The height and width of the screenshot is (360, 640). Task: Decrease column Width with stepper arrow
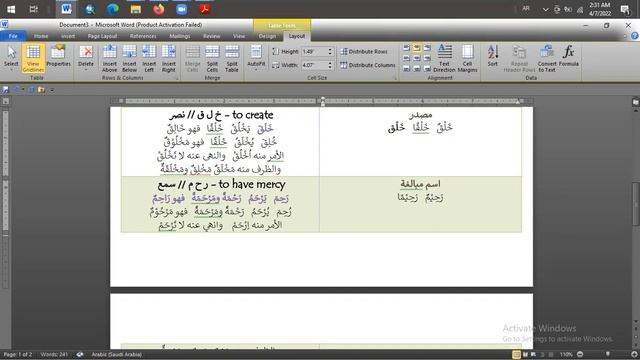[330, 67]
